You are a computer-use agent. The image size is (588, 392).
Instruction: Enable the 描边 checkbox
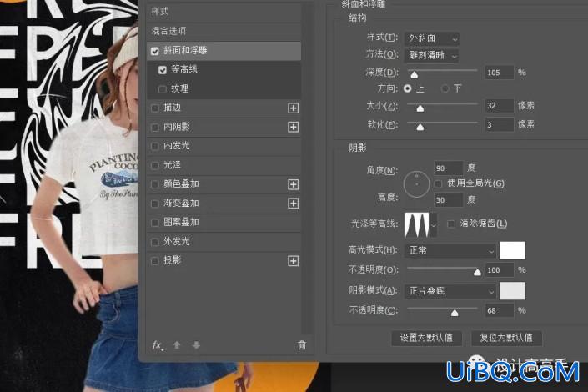point(154,108)
